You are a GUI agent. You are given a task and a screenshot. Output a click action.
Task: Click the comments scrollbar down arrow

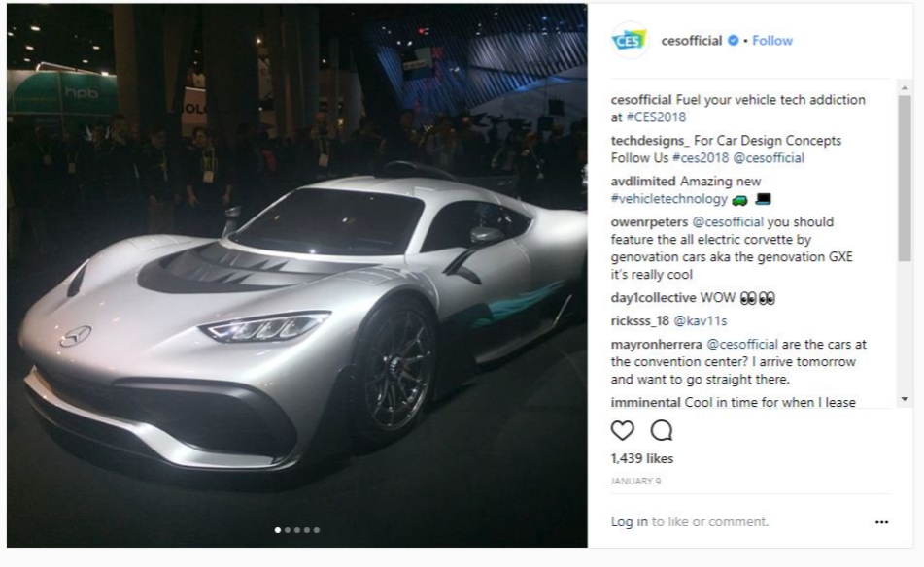point(905,399)
